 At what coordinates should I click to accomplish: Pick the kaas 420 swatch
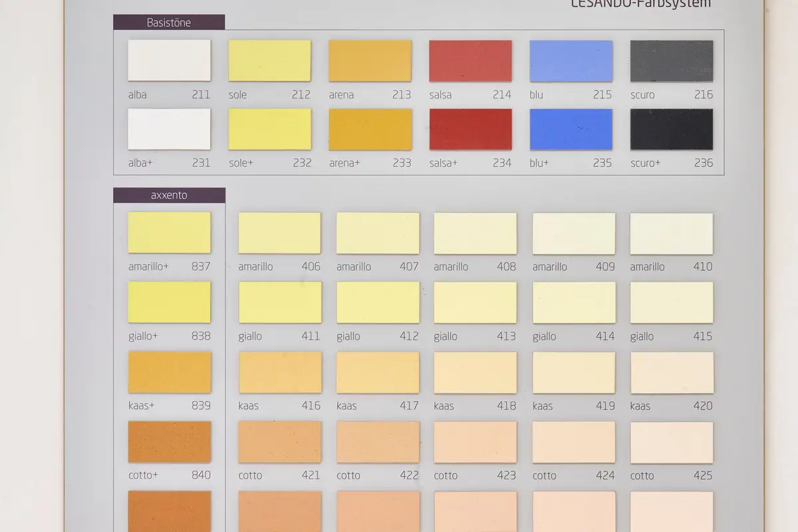pyautogui.click(x=672, y=372)
